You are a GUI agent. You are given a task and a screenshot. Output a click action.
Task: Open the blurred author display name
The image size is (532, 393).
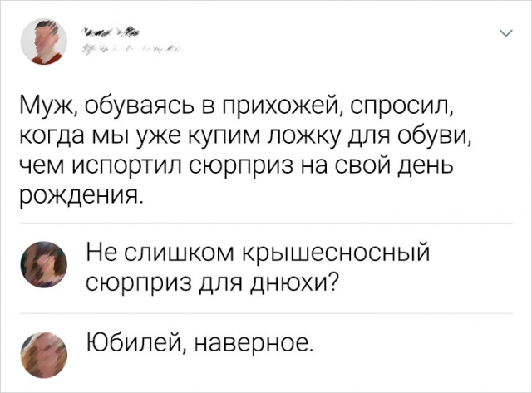pos(109,33)
